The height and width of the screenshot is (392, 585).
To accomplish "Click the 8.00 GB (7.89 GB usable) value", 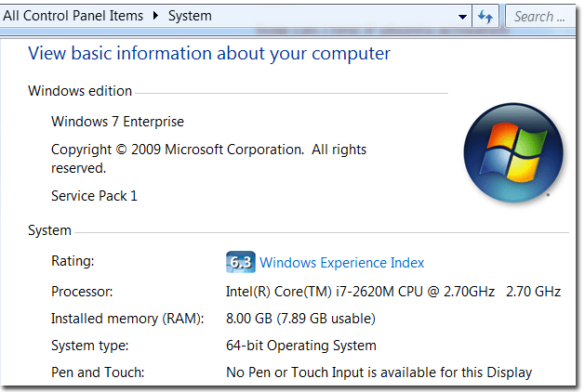I will coord(300,319).
